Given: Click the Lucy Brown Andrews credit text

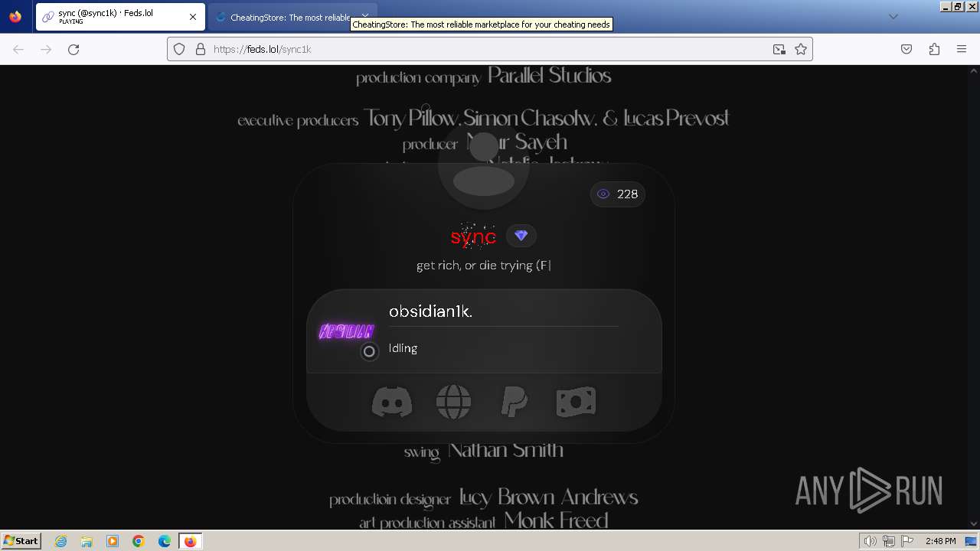Looking at the screenshot, I should pos(548,498).
